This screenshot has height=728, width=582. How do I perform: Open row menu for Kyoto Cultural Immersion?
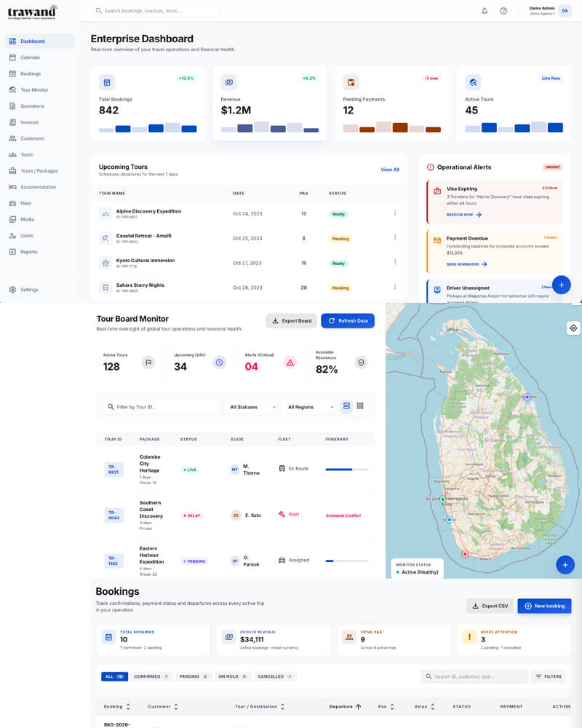tap(395, 262)
